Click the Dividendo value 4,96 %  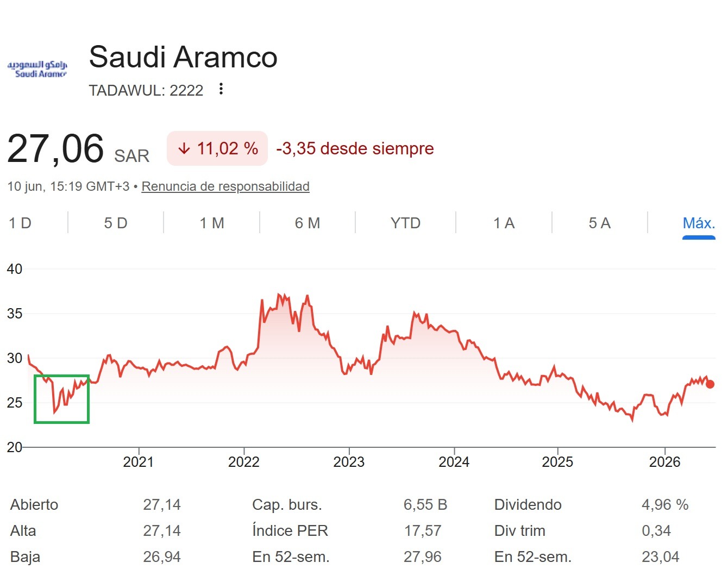[665, 505]
